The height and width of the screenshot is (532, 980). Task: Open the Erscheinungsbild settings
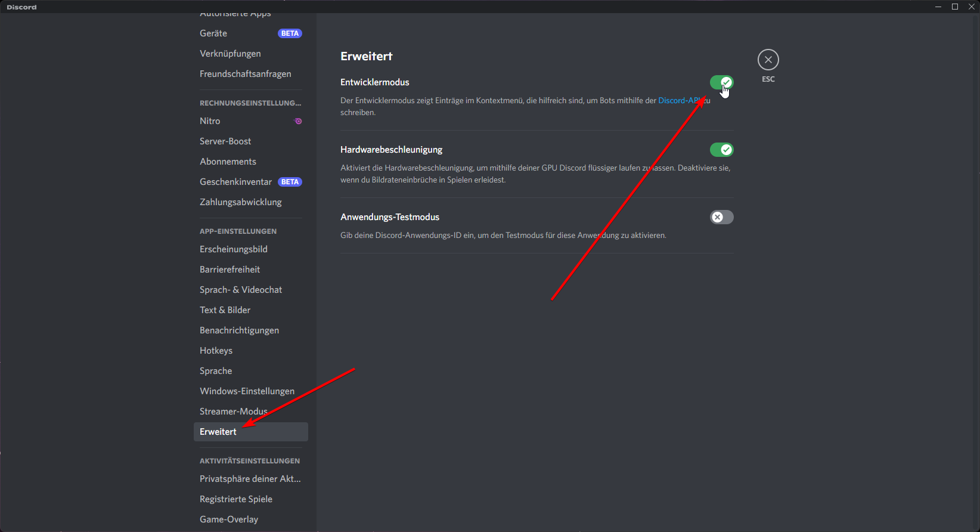pyautogui.click(x=233, y=249)
